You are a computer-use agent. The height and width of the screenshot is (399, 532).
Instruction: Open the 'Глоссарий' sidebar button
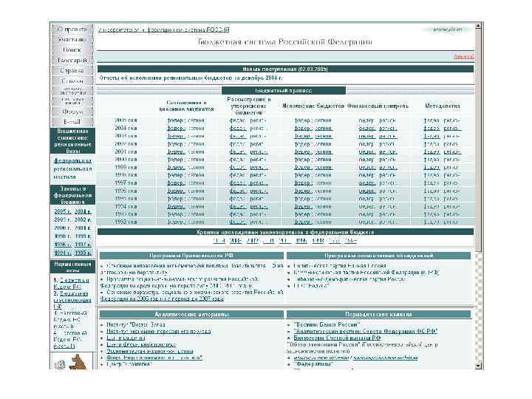pos(72,60)
